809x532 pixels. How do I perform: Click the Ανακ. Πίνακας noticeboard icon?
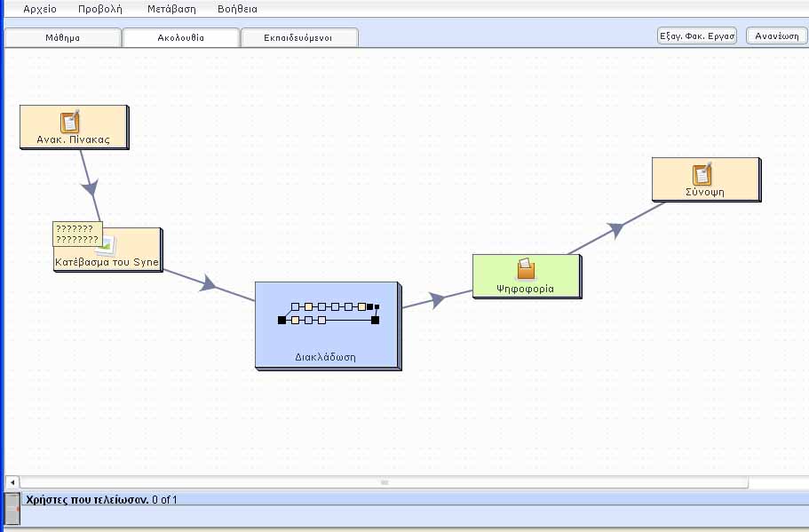pyautogui.click(x=70, y=122)
